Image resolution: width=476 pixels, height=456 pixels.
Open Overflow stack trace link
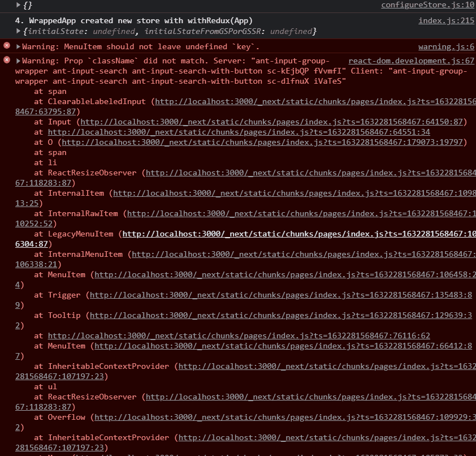point(285,418)
